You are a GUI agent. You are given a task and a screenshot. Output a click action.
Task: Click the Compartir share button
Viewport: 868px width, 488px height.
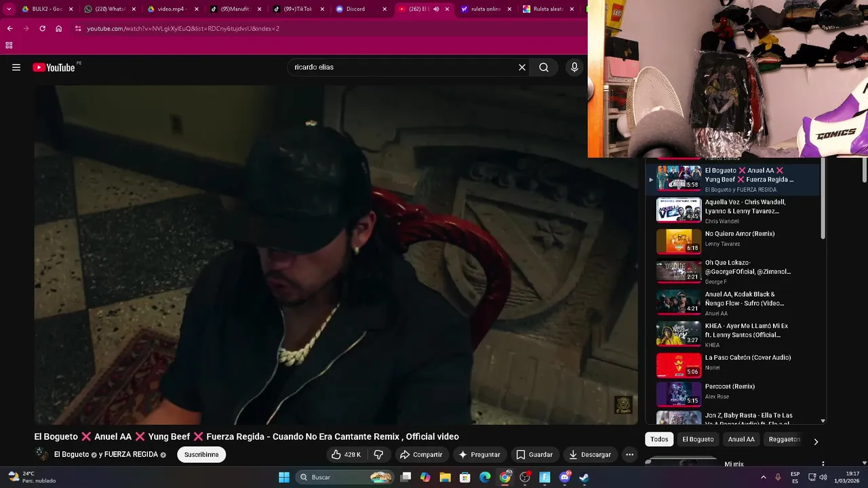click(421, 454)
